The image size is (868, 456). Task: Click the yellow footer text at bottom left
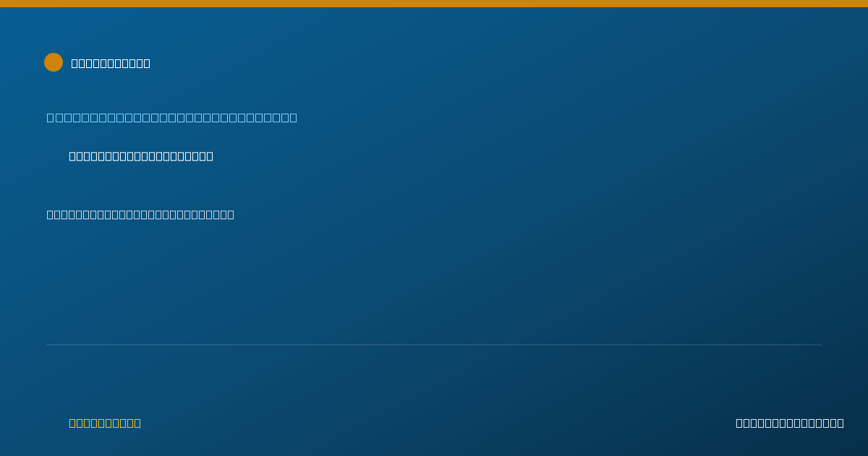click(105, 423)
